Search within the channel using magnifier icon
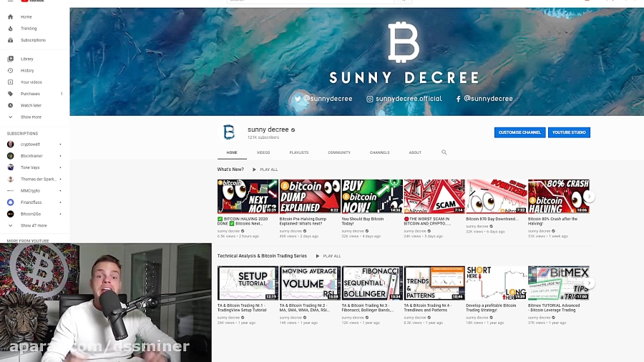This screenshot has width=644, height=362. pos(444,152)
